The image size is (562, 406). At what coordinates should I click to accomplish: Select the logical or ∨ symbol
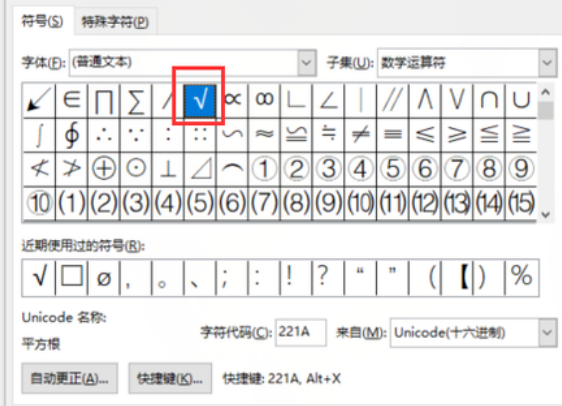tap(457, 100)
